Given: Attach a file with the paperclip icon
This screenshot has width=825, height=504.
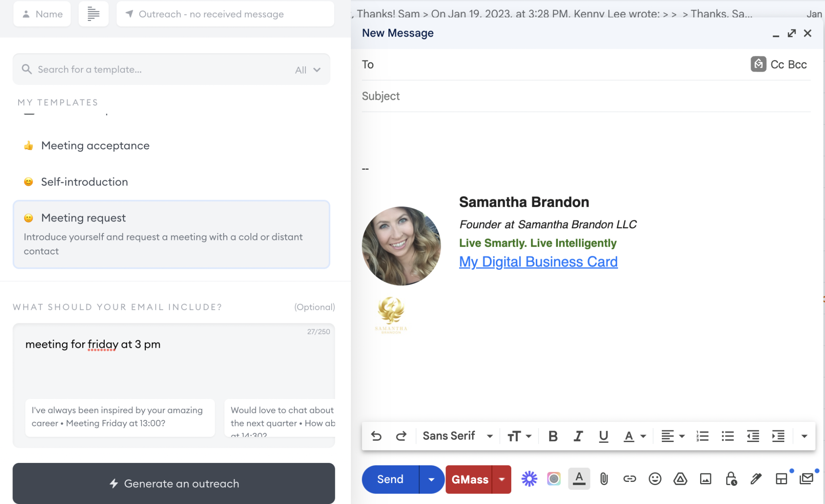Looking at the screenshot, I should 603,479.
